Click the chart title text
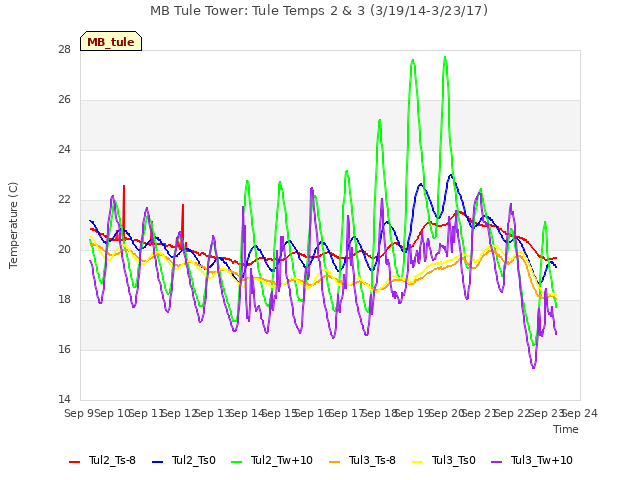 coord(319,11)
